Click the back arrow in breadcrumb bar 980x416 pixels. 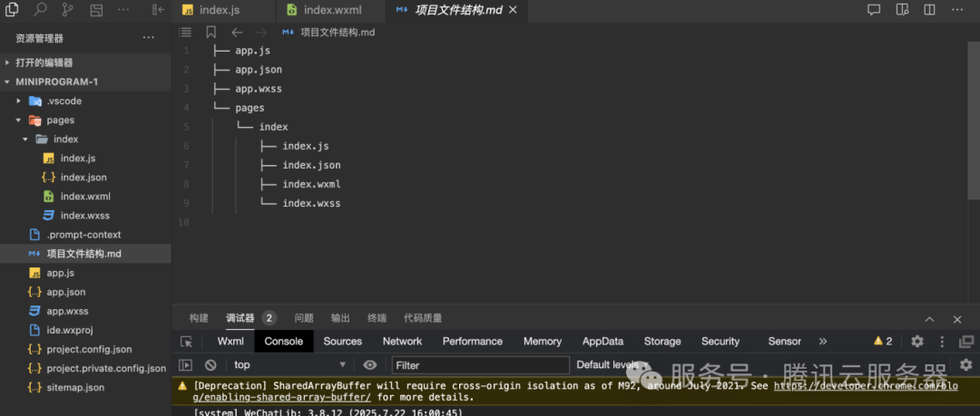pos(236,33)
